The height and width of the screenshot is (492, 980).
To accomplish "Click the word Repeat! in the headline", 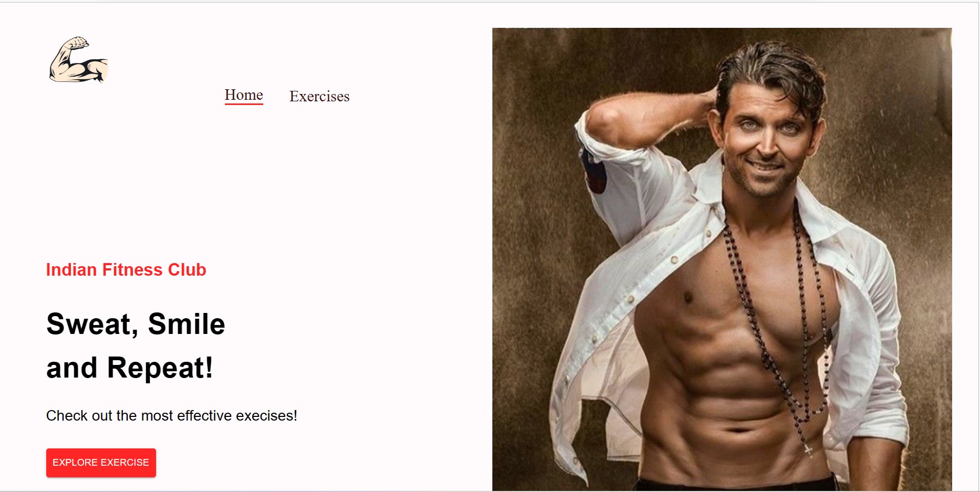I will (x=160, y=368).
